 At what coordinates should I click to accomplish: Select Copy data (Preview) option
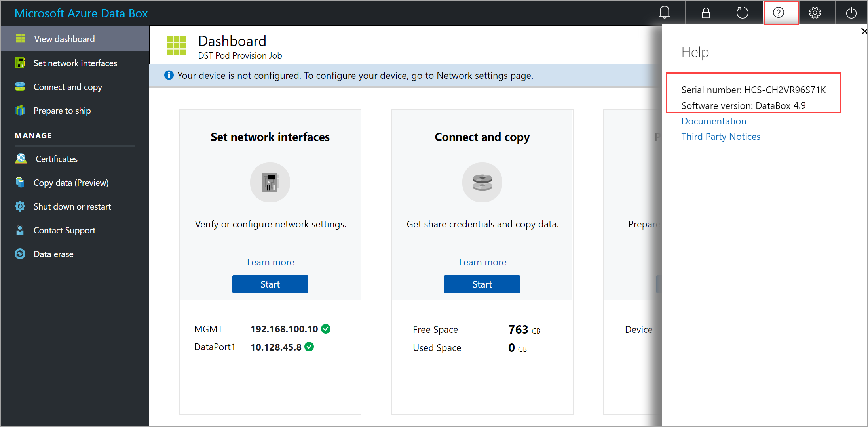pyautogui.click(x=71, y=183)
